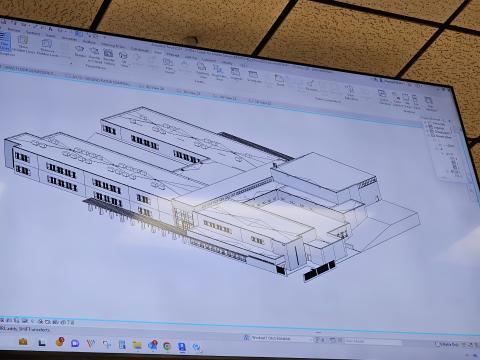
Task: Click the Remove Hidden Lines tool
Action: coord(47,47)
